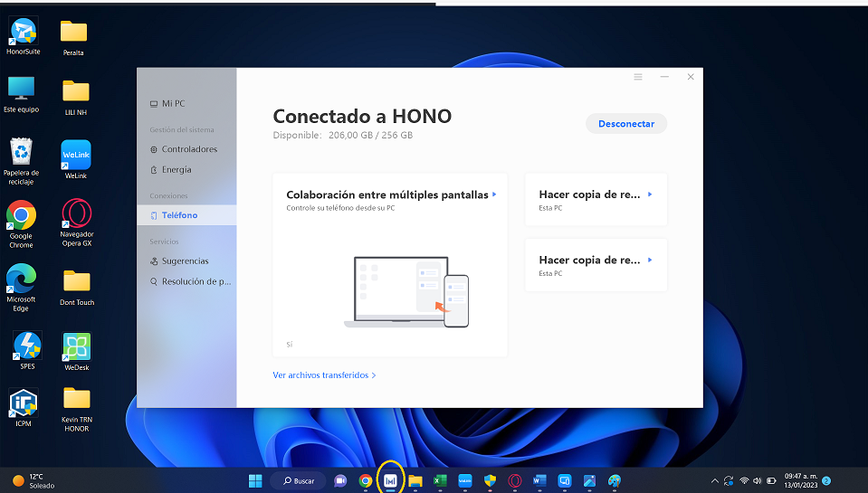Screen dimensions: 868x493
Task: Open Sugerencias in the sidebar
Action: point(185,261)
